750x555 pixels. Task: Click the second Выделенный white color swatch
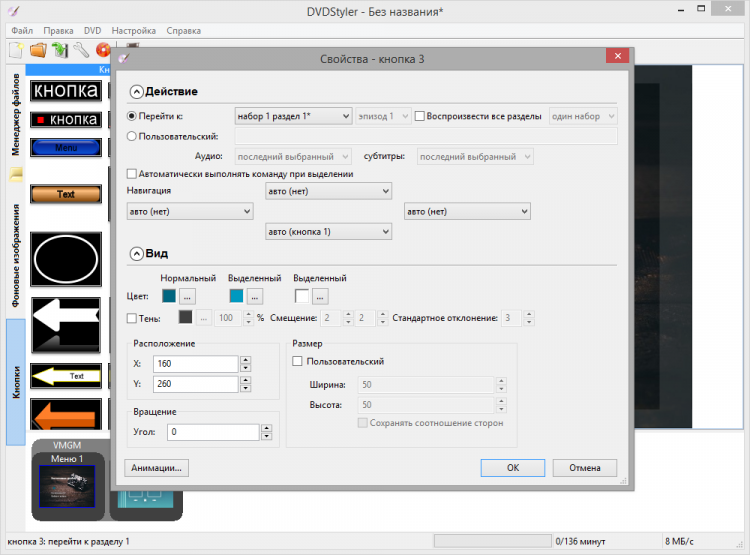[x=302, y=296]
